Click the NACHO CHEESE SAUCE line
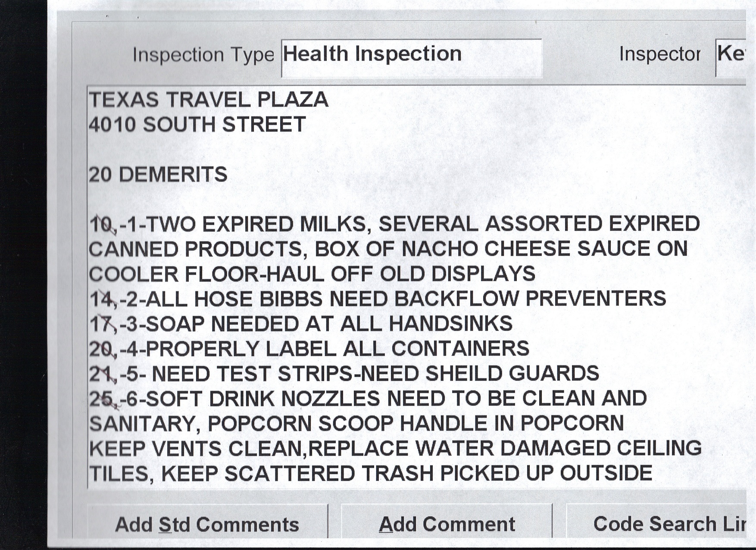The height and width of the screenshot is (550, 756). tap(388, 249)
